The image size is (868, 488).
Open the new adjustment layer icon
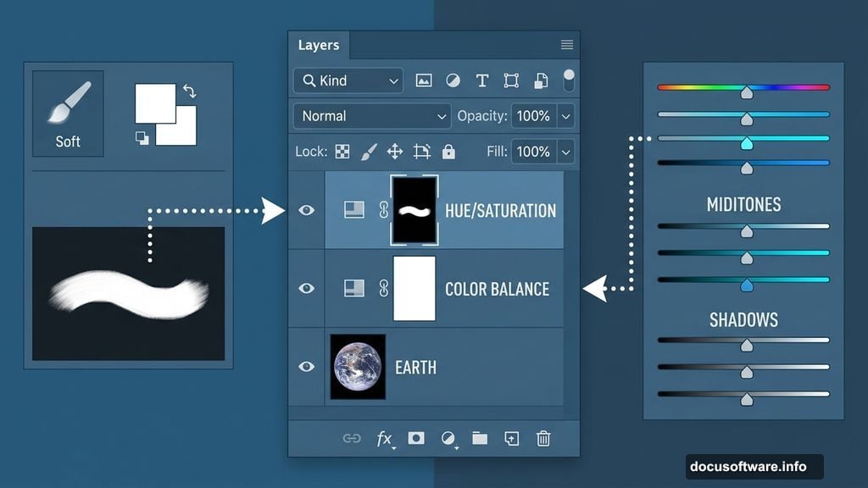pyautogui.click(x=448, y=439)
